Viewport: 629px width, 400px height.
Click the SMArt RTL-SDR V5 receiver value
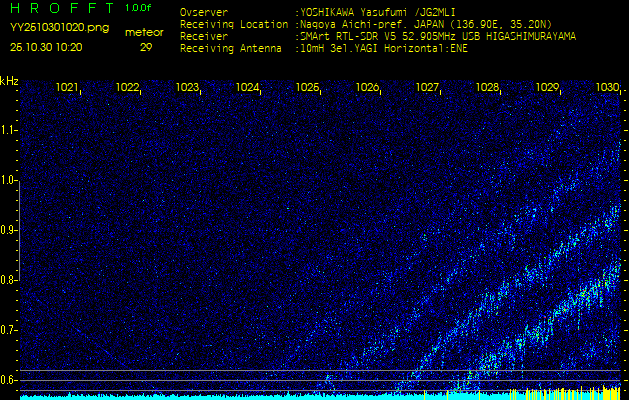tap(438, 37)
